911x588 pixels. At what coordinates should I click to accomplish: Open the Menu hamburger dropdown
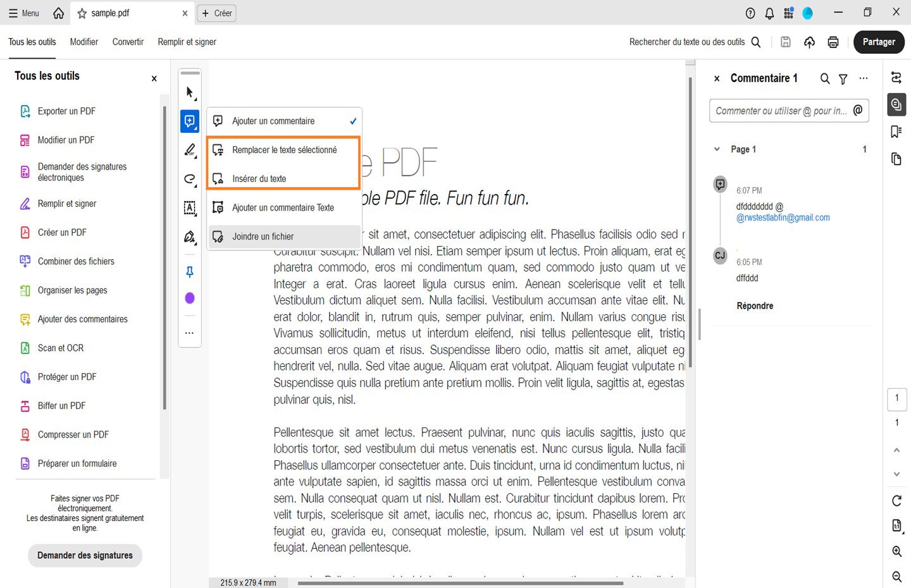[x=24, y=13]
